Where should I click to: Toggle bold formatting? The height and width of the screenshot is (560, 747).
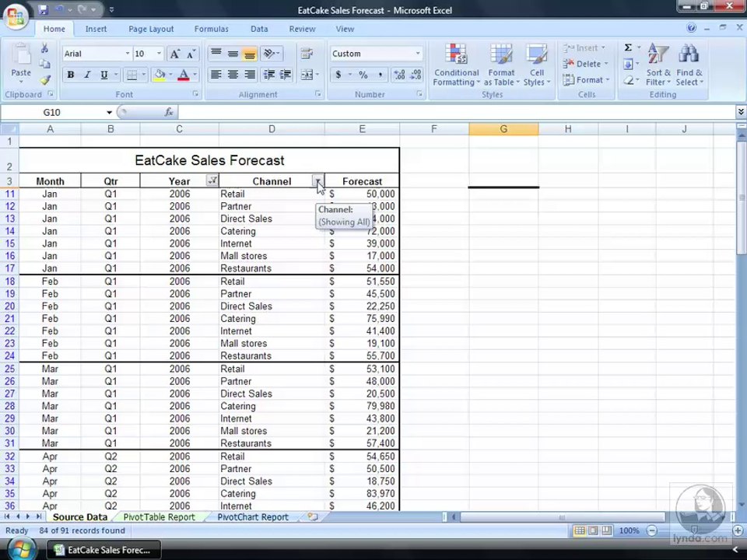click(71, 75)
